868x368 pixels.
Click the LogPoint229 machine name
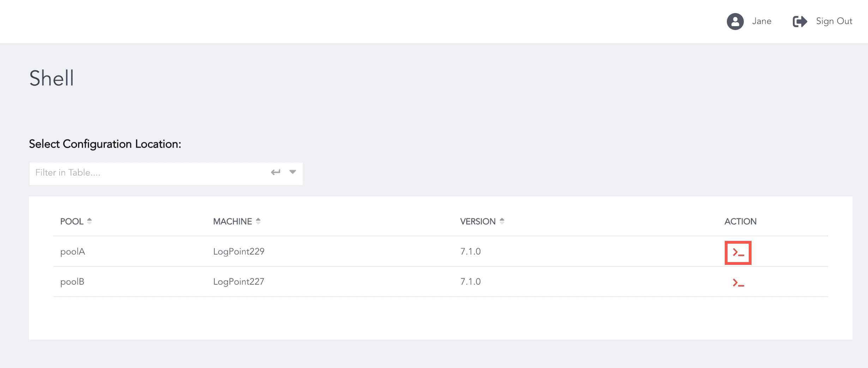point(239,251)
